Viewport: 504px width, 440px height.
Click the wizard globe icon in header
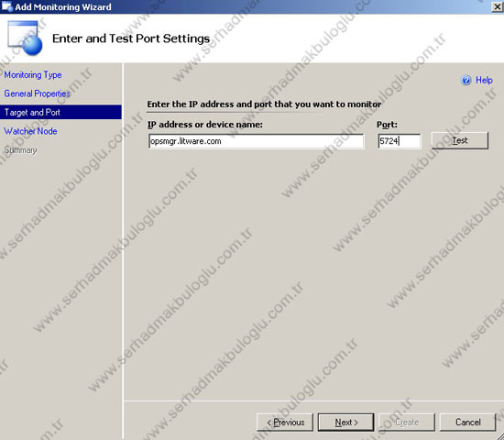(25, 38)
